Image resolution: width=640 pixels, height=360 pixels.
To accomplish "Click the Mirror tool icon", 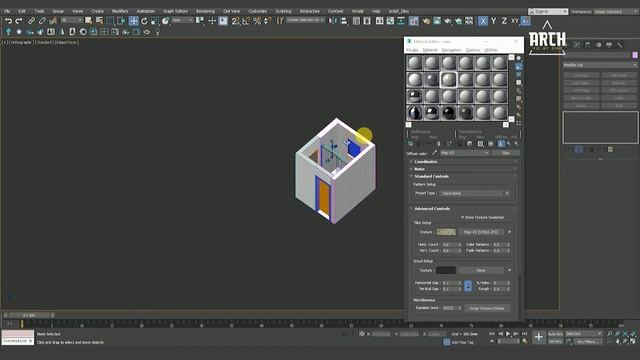I will point(333,21).
